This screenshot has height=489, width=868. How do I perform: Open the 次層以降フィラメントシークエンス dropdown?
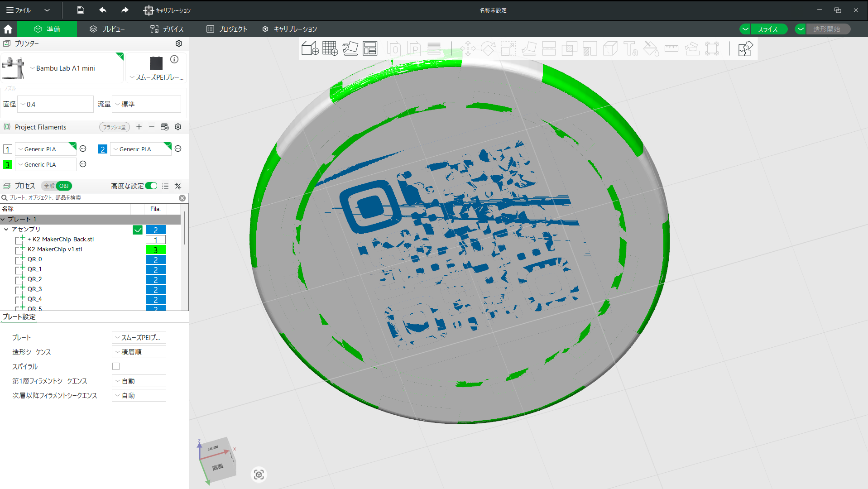tap(139, 395)
